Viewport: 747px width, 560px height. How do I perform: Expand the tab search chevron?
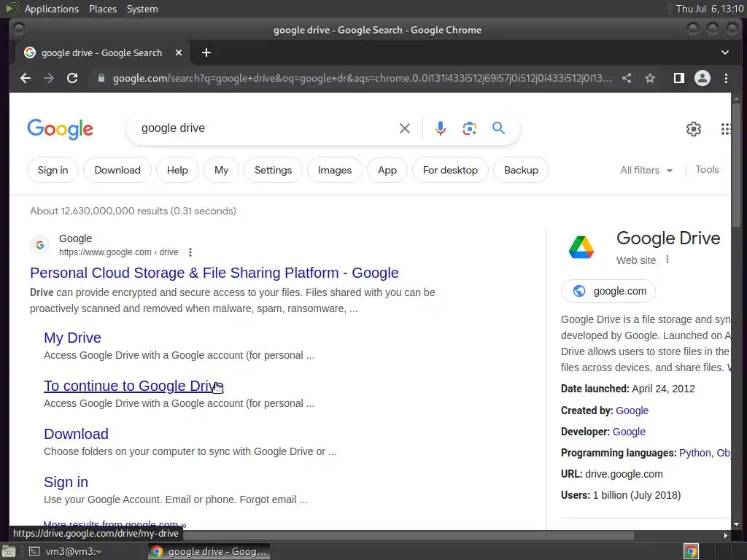point(724,52)
